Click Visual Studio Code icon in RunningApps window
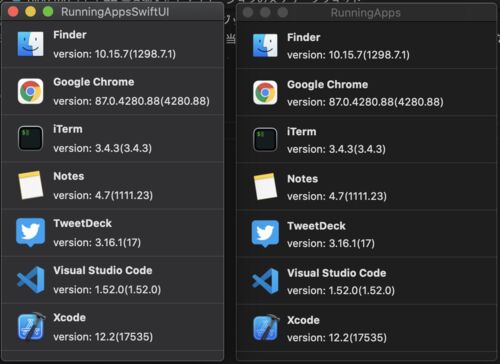This screenshot has height=364, width=500. (265, 281)
